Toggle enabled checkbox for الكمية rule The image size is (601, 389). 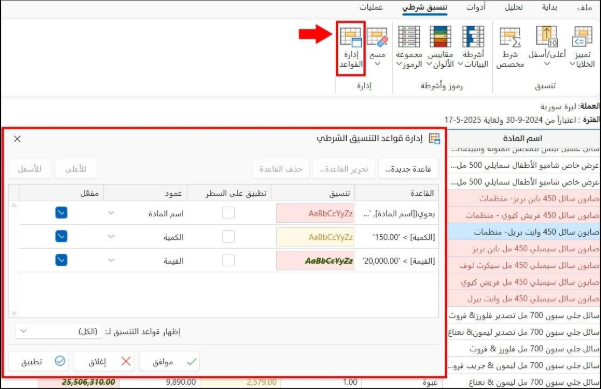(61, 236)
